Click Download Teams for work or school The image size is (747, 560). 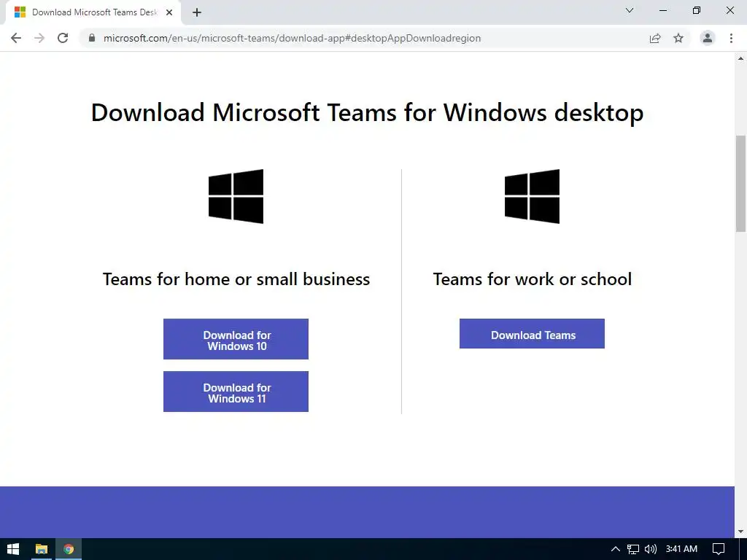(x=532, y=334)
